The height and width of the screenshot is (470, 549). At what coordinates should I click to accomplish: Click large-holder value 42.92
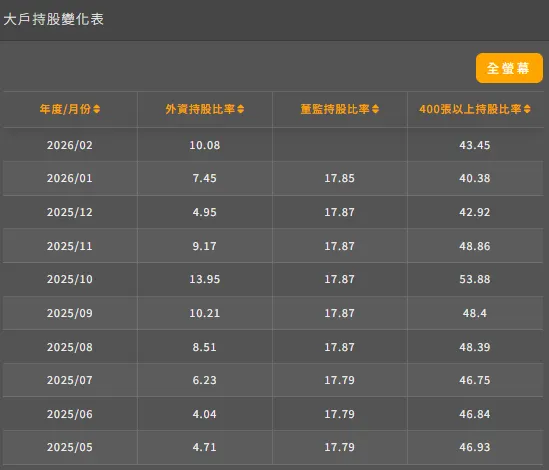pyautogui.click(x=474, y=212)
